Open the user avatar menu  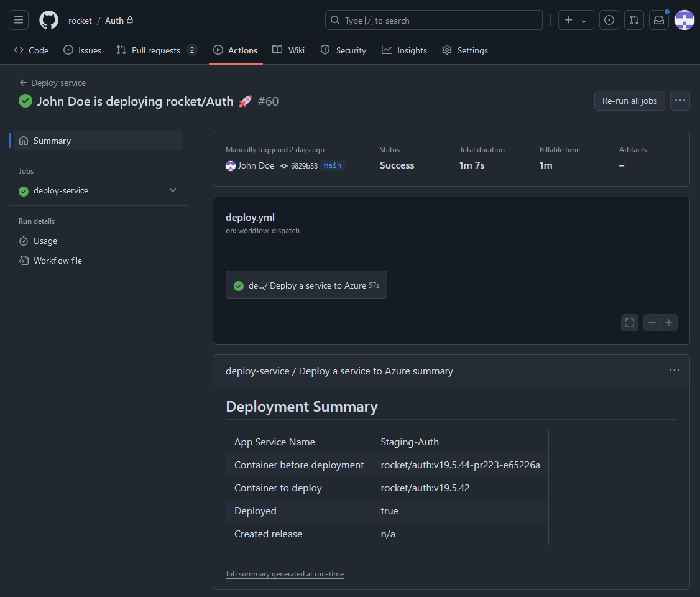[684, 20]
